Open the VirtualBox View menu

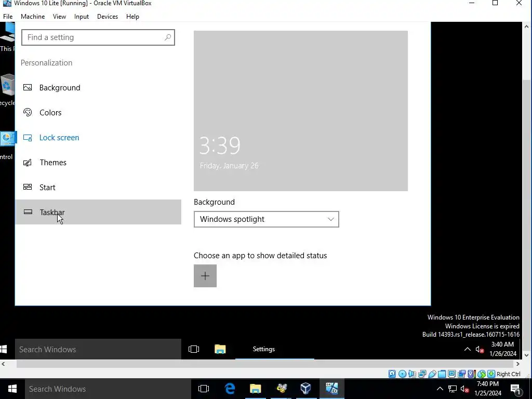pos(59,16)
